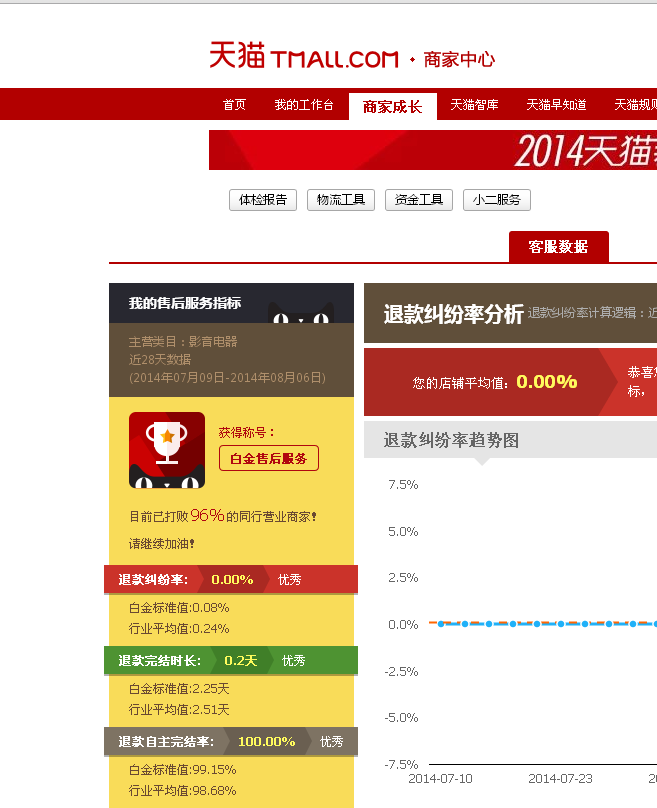Click the 100.00% self-completion rate value
The image size is (657, 808).
click(x=266, y=741)
